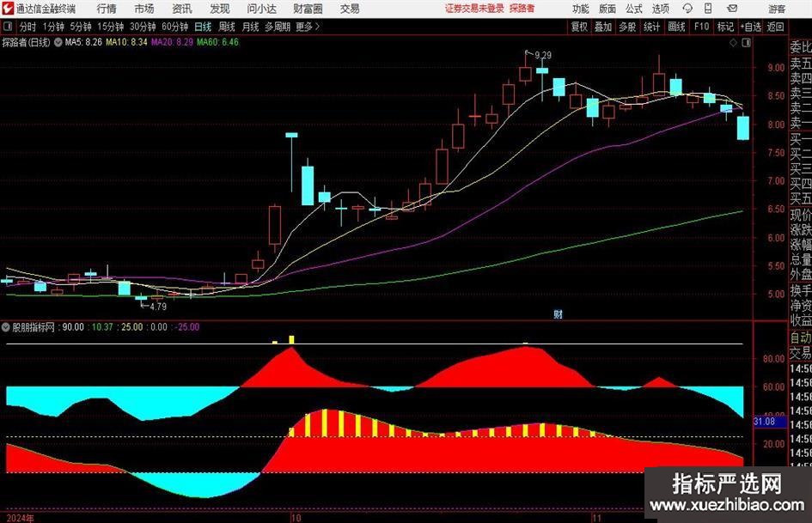Click the 2024年 year label on timeline
Viewport: 812px width, 523px height.
pos(20,519)
